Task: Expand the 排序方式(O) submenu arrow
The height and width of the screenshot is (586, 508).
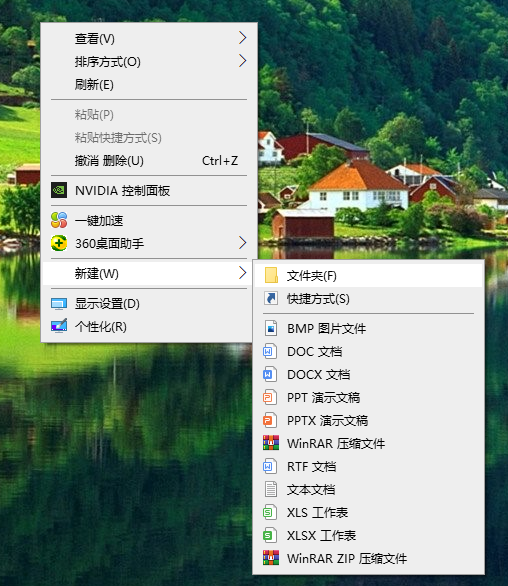Action: click(243, 61)
